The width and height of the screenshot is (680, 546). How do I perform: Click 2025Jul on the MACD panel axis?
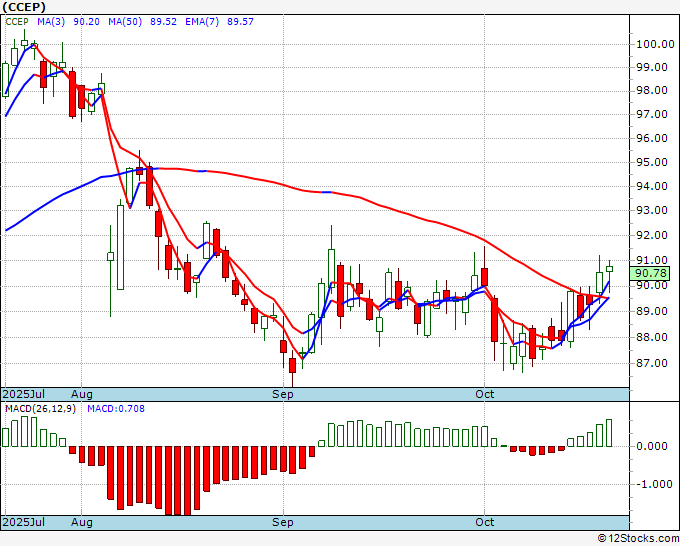pos(24,522)
